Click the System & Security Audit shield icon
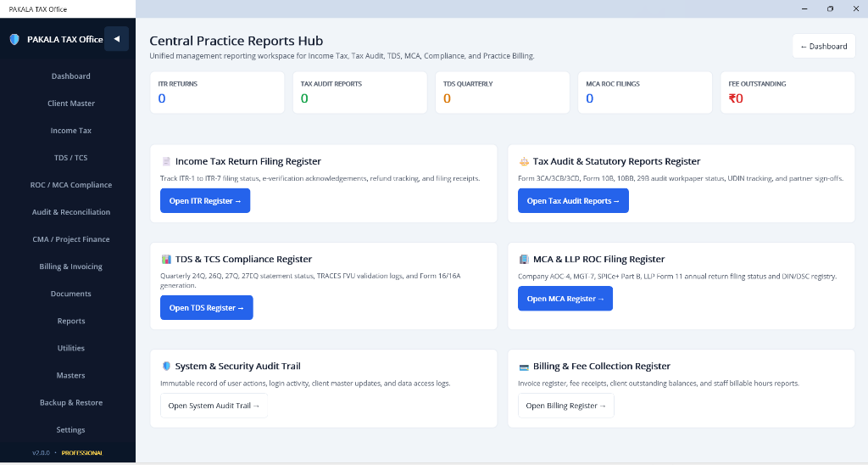 pyautogui.click(x=166, y=366)
